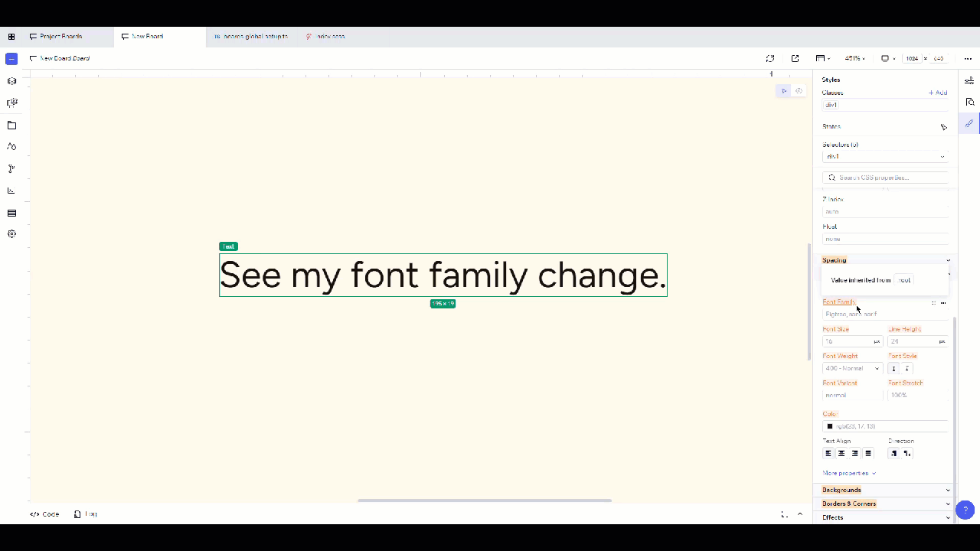Viewport: 980px width, 551px height.
Task: Set direction right-to-left
Action: (x=907, y=453)
